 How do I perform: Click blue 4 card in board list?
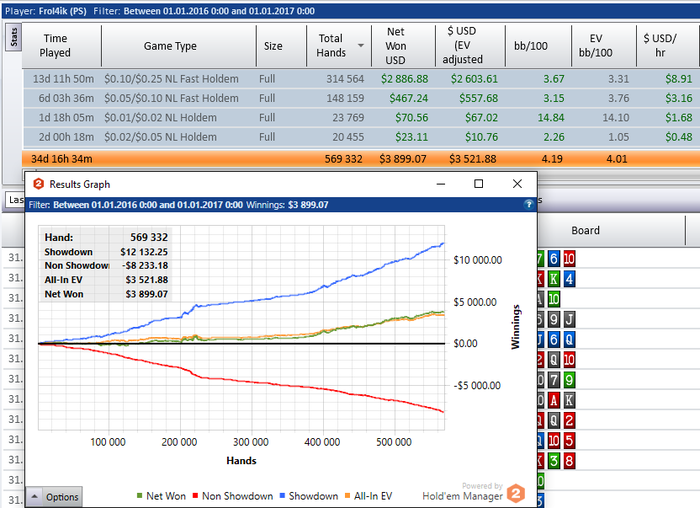point(569,279)
